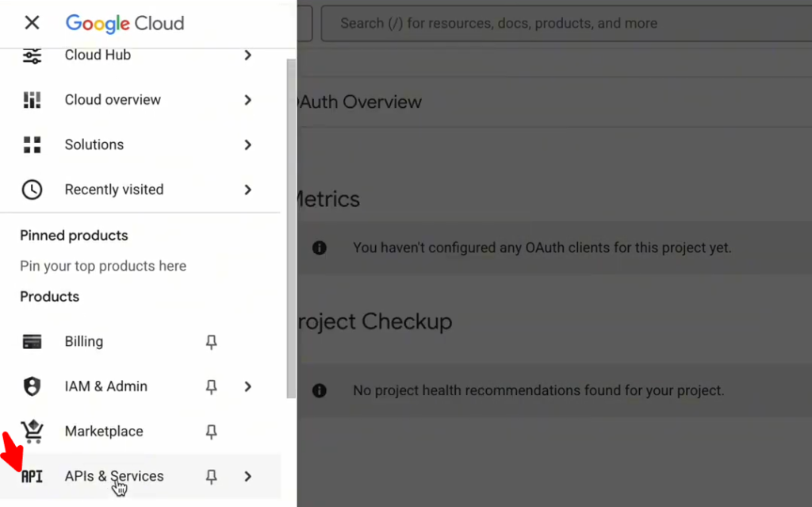Viewport: 812px width, 507px height.
Task: Click the Billing credit card icon
Action: coord(32,342)
